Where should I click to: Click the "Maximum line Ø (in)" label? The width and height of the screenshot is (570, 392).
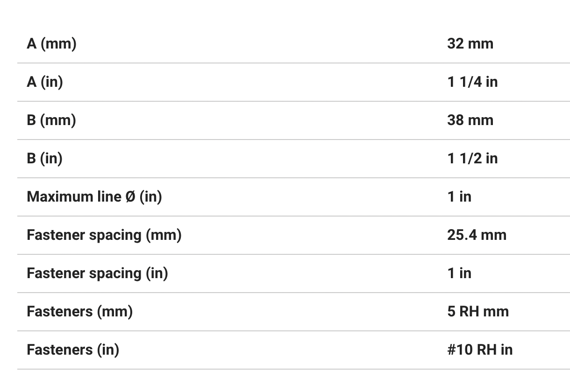tap(94, 197)
